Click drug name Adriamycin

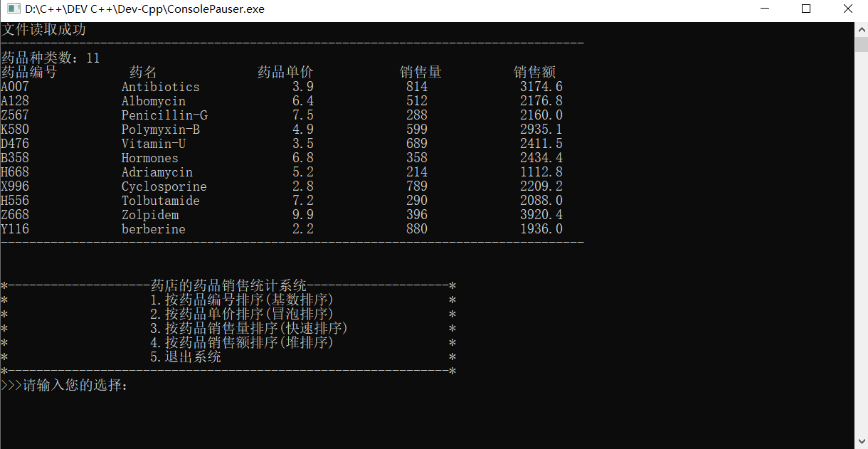click(x=157, y=172)
